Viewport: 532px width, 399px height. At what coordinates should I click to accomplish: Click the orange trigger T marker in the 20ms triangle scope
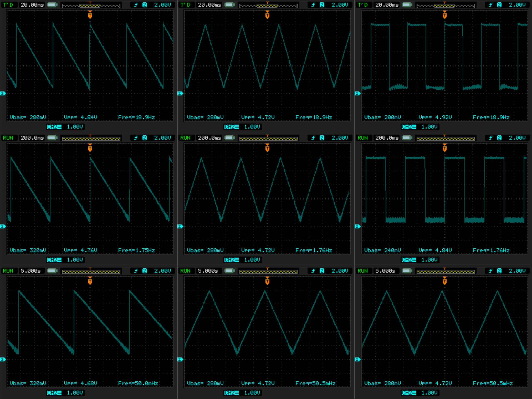[x=267, y=15]
